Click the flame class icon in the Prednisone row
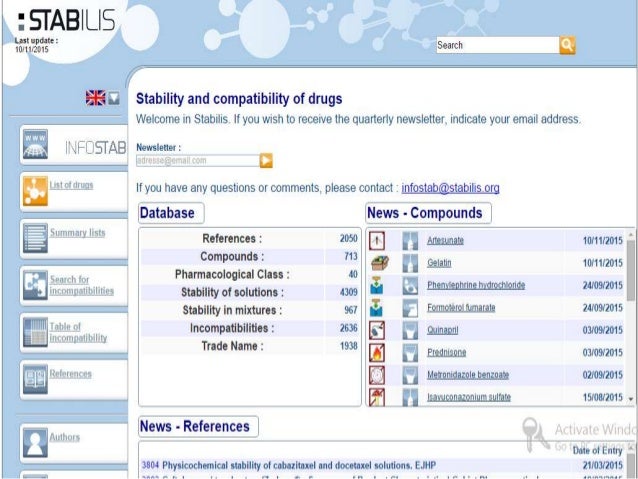This screenshot has width=638, height=479. [x=377, y=352]
